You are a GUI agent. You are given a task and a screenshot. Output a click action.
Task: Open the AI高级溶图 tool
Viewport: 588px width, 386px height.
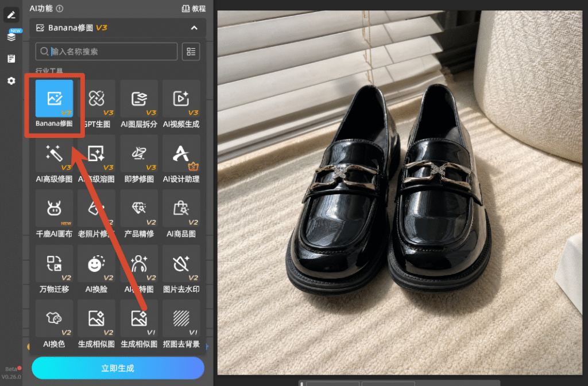(x=96, y=153)
